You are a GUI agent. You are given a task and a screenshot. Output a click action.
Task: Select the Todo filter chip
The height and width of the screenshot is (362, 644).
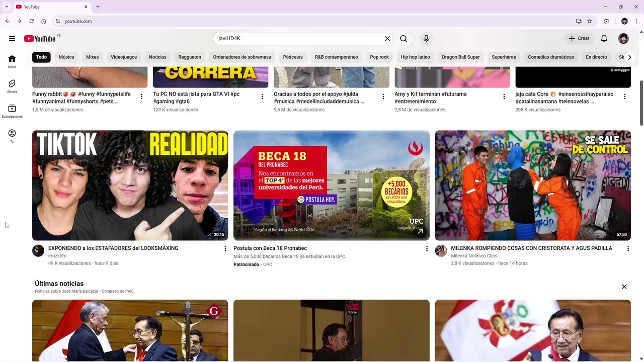pyautogui.click(x=41, y=57)
